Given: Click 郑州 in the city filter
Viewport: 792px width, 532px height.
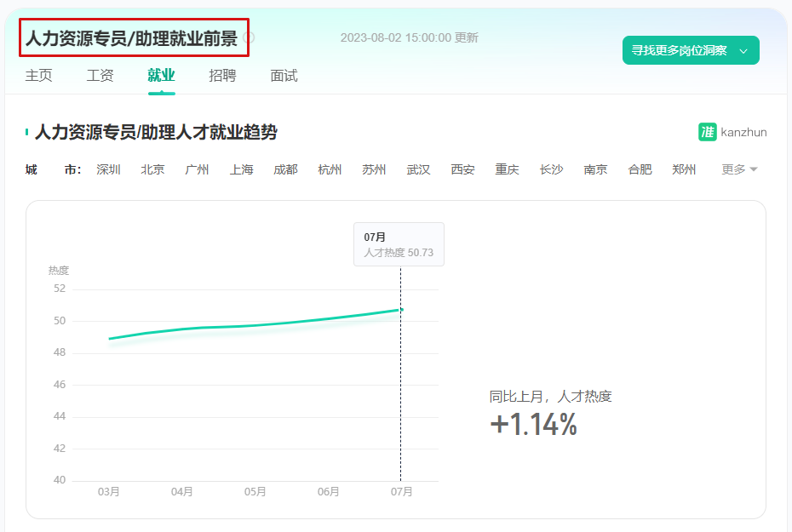Looking at the screenshot, I should pos(684,169).
